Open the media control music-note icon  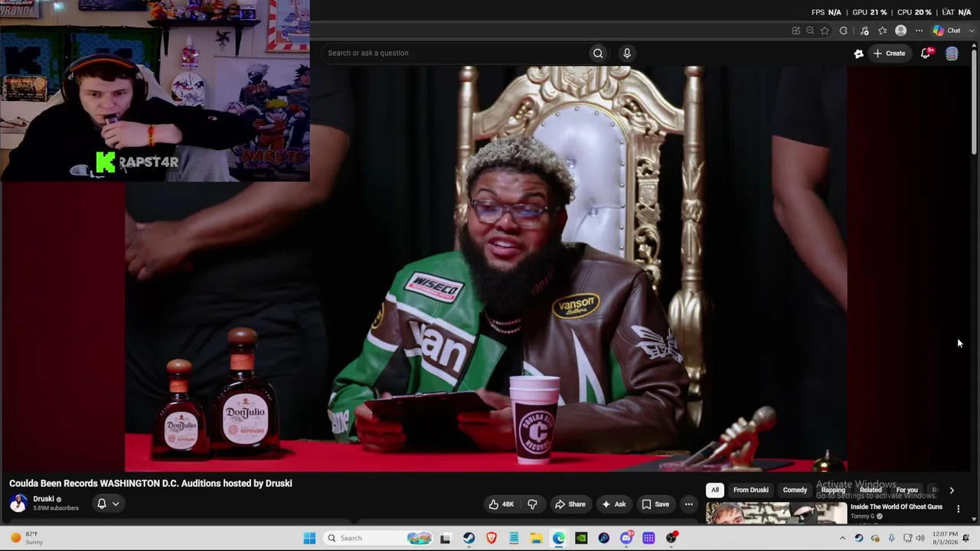864,31
